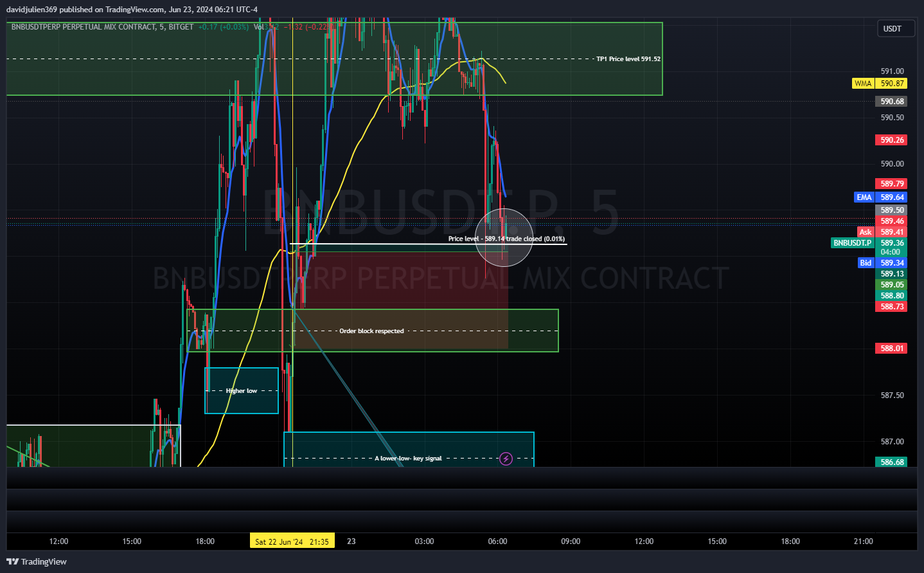Click the purple lightning bolt event icon

(x=506, y=459)
